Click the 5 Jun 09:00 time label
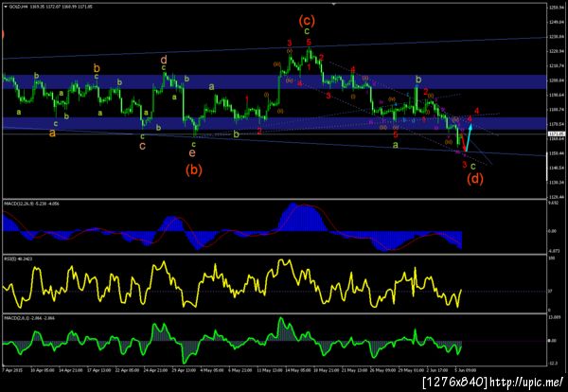 click(x=466, y=370)
